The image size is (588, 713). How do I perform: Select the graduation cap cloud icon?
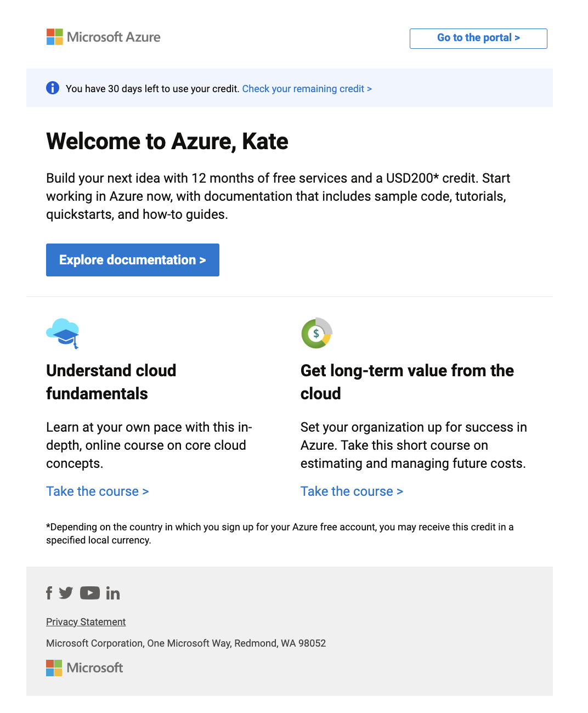[x=62, y=333]
